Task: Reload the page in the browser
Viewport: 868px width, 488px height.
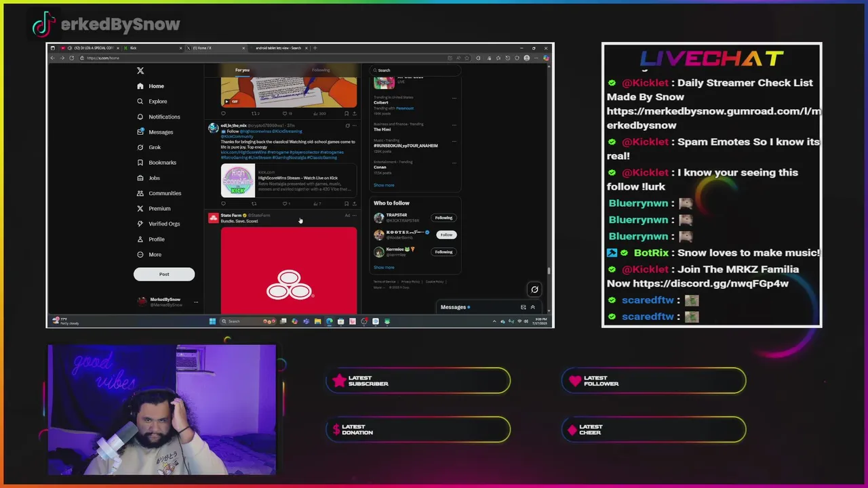Action: pos(71,58)
